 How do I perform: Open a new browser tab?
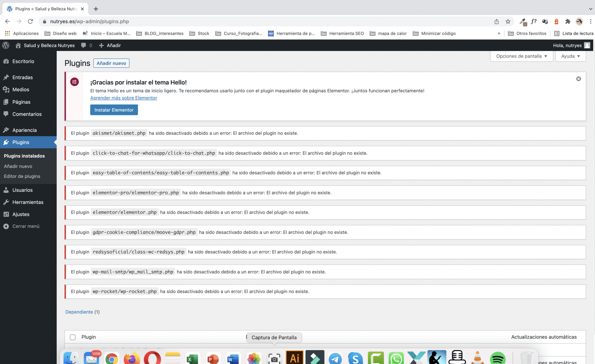[x=96, y=9]
